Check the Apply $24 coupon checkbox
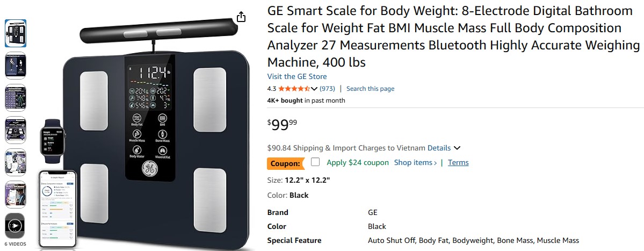644x251 pixels. tap(315, 162)
